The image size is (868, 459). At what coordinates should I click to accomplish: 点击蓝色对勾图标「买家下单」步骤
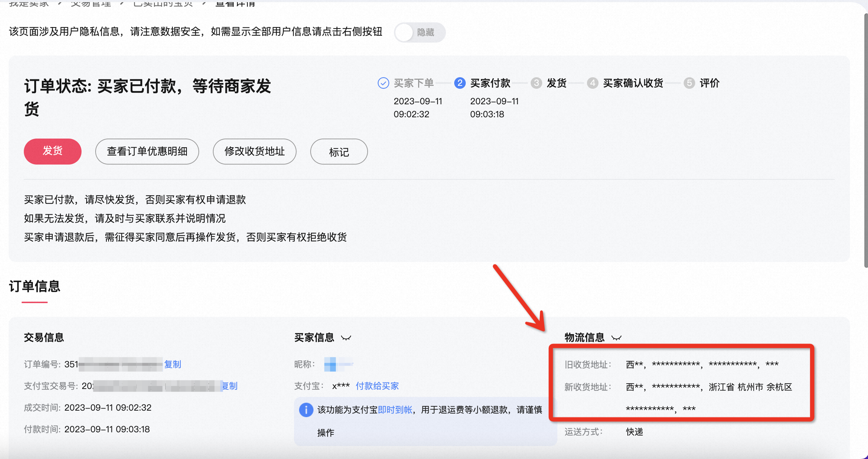pyautogui.click(x=383, y=83)
